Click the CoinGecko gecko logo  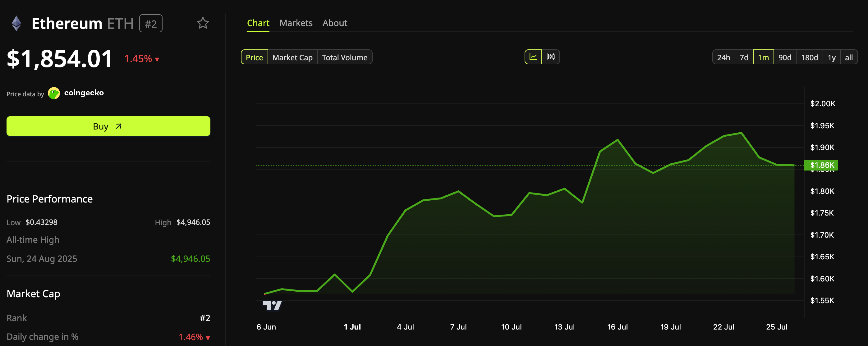point(53,93)
